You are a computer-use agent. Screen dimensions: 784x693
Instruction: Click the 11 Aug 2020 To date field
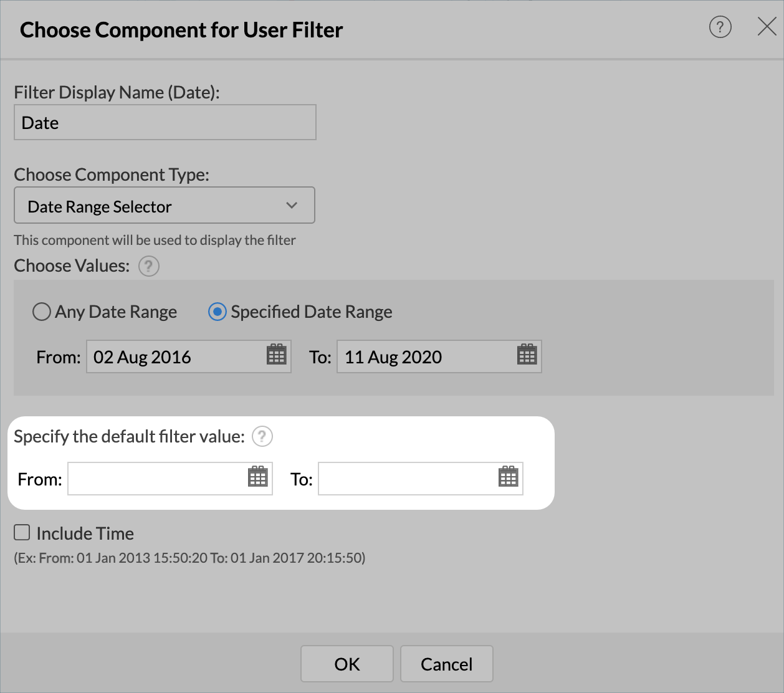coord(439,356)
